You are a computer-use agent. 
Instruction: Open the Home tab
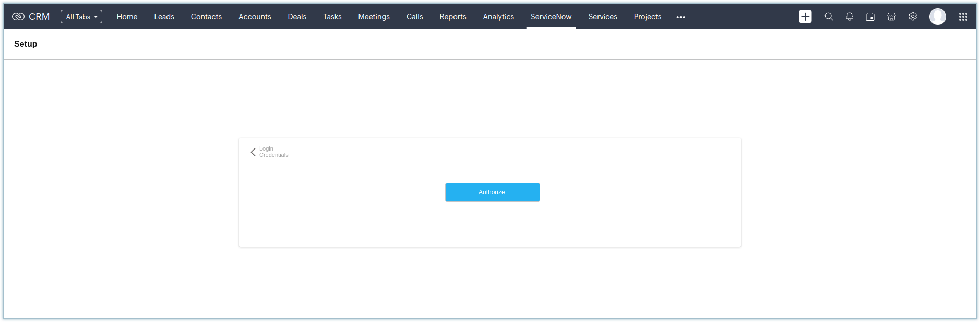(127, 17)
